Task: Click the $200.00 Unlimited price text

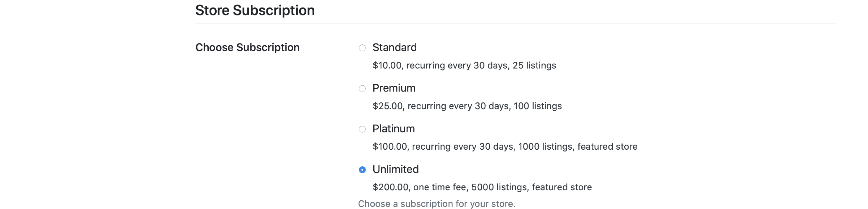Action: (391, 187)
